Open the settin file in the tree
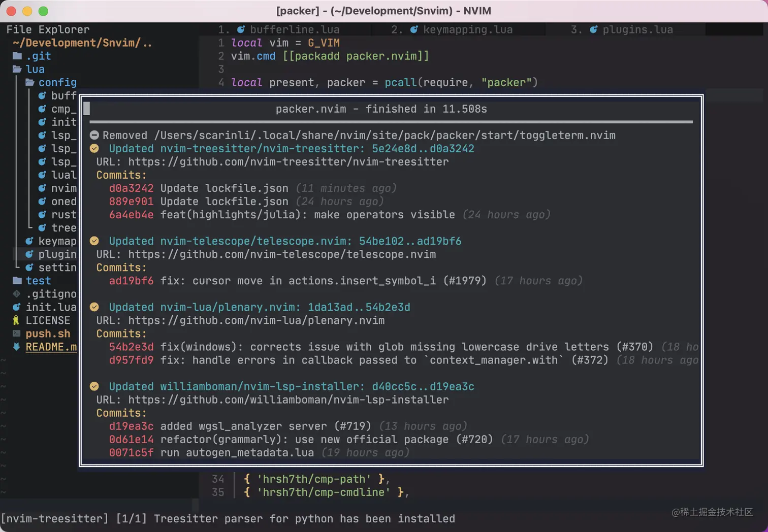 [57, 267]
